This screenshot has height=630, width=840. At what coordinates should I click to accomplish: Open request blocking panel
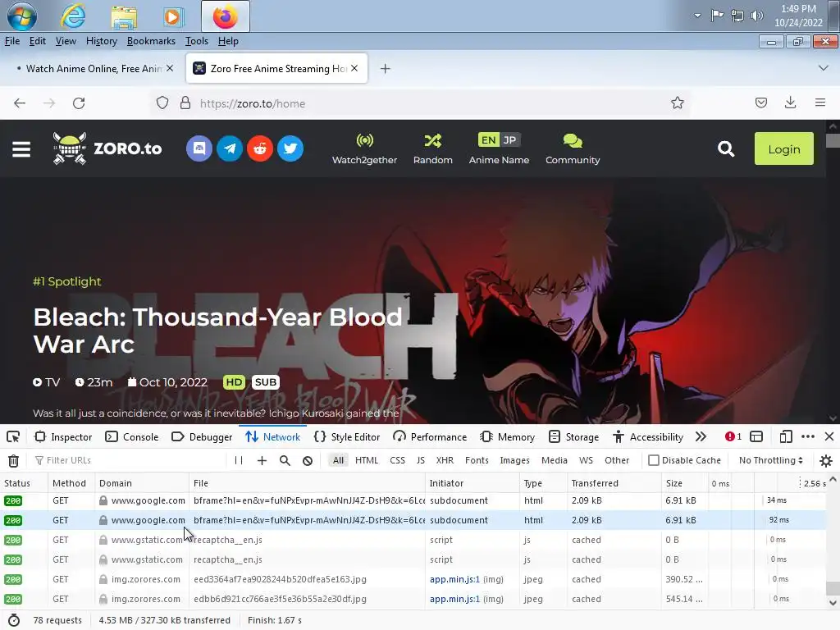click(308, 461)
